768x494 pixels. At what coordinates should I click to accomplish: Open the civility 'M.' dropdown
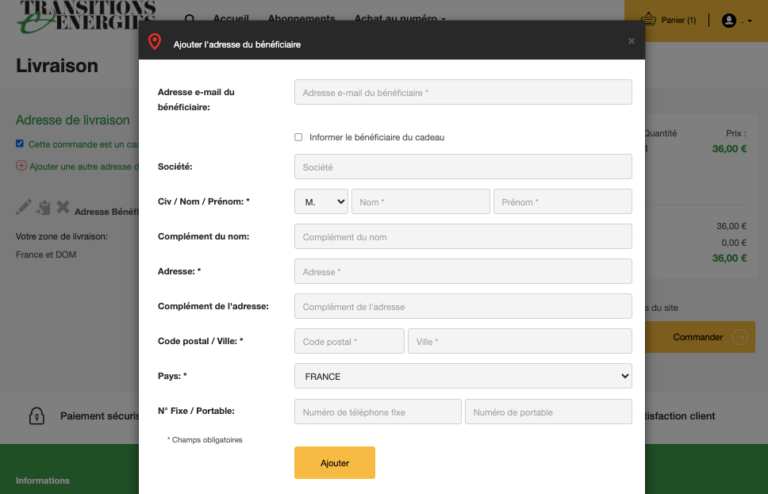(320, 202)
